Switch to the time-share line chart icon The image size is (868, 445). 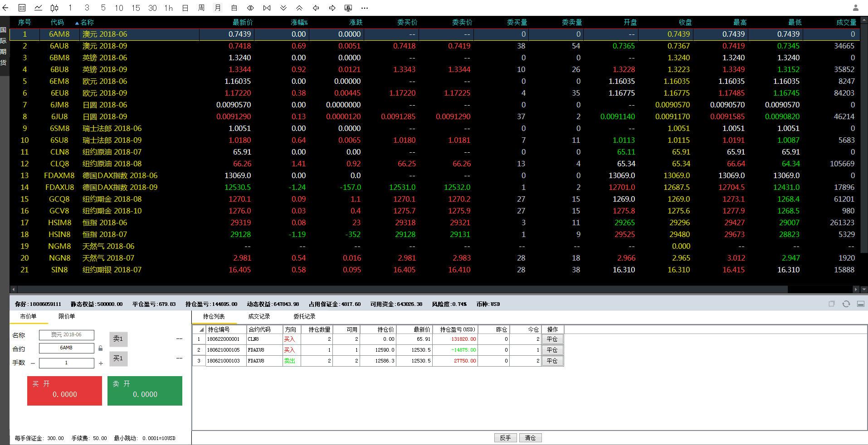pos(38,8)
